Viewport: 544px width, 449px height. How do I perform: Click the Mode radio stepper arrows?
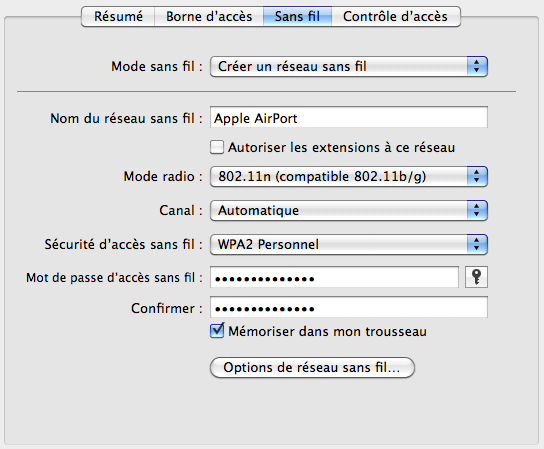point(477,176)
